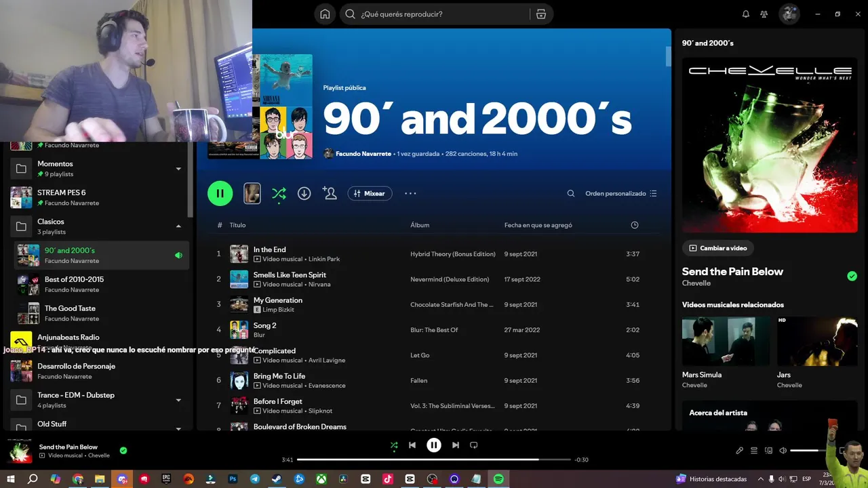Screen dimensions: 868x488
Task: Show hidden system tray icons
Action: 760,479
